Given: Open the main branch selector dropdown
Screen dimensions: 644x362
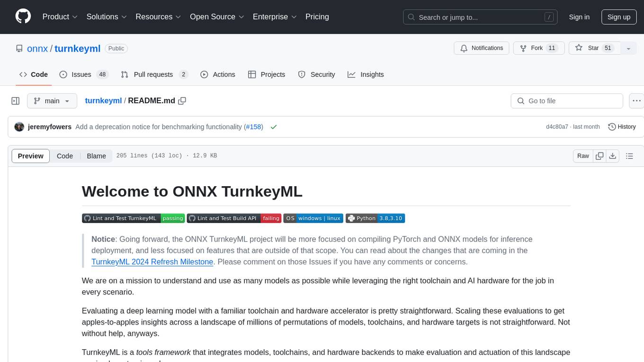Looking at the screenshot, I should coord(52,101).
